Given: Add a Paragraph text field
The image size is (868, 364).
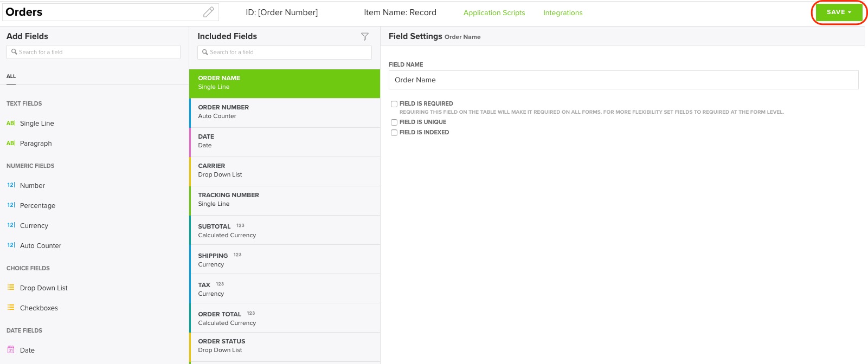Looking at the screenshot, I should pyautogui.click(x=36, y=143).
